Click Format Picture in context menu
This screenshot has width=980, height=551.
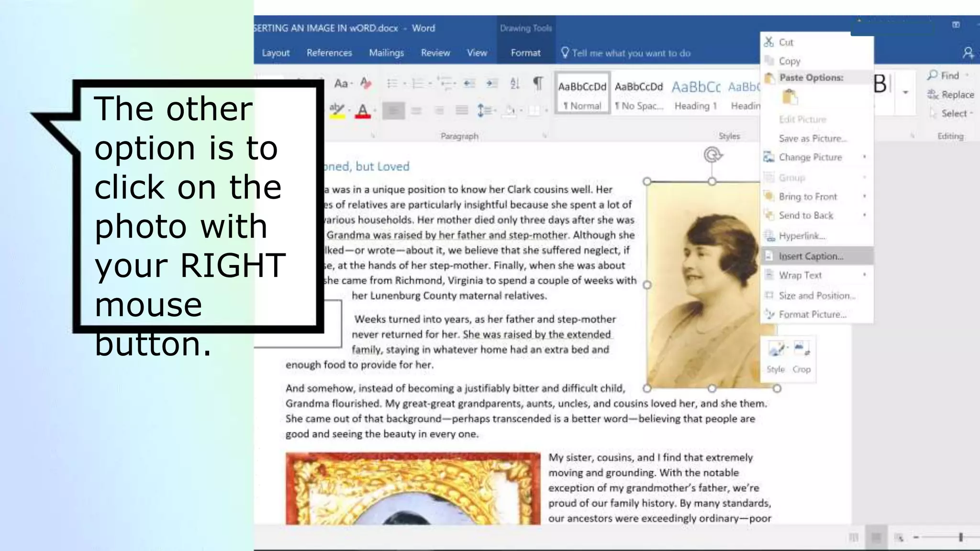pos(812,314)
